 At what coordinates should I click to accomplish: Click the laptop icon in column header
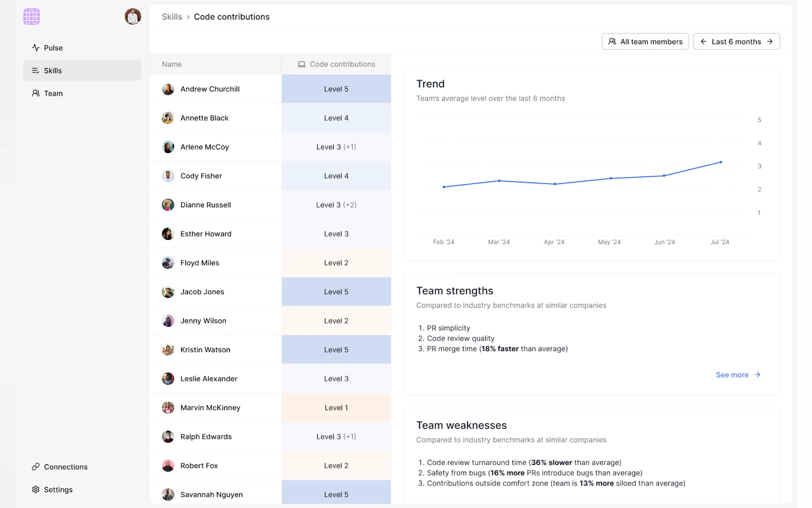coord(301,64)
